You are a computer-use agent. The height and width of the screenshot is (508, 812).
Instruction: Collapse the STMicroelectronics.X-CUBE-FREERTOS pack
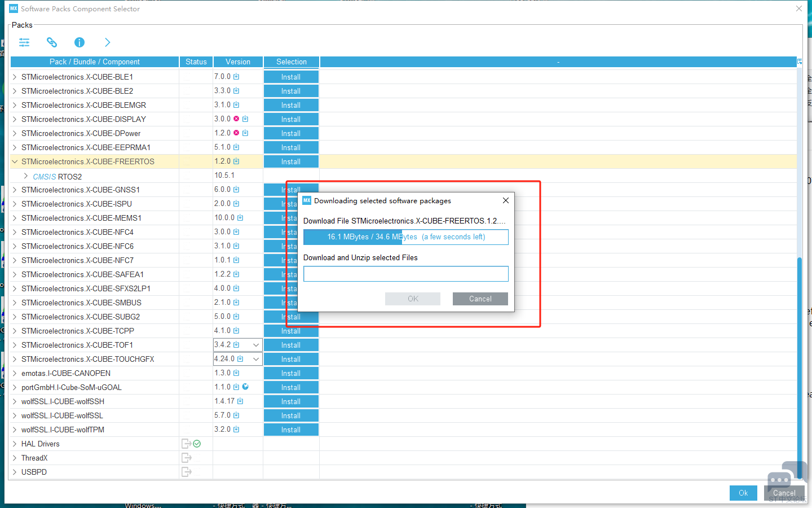coord(15,161)
